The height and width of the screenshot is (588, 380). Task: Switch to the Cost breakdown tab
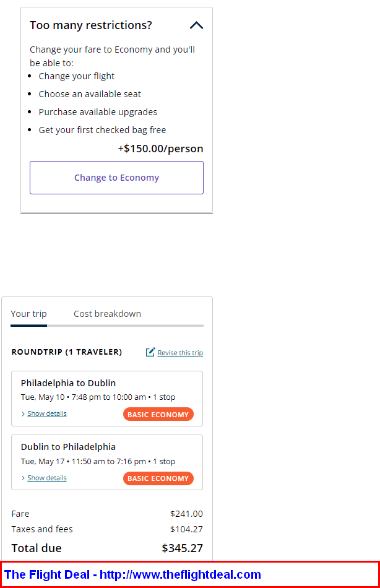coord(107,314)
